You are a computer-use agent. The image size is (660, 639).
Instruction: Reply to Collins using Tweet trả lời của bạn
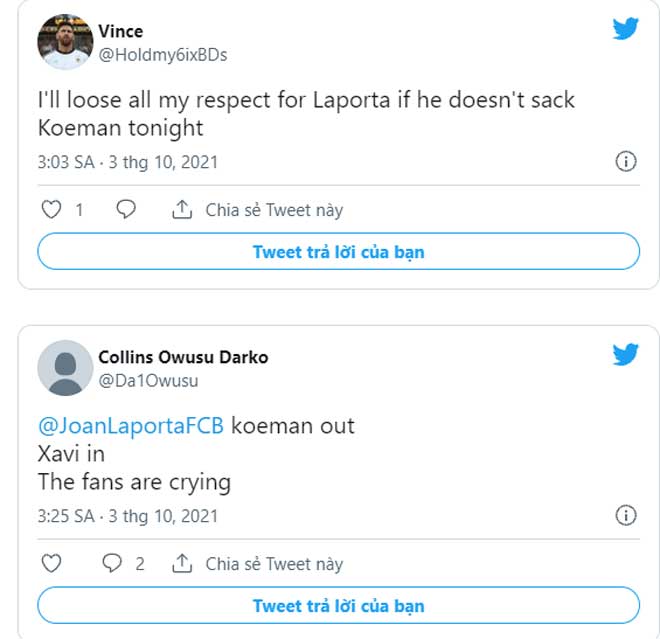click(x=338, y=606)
